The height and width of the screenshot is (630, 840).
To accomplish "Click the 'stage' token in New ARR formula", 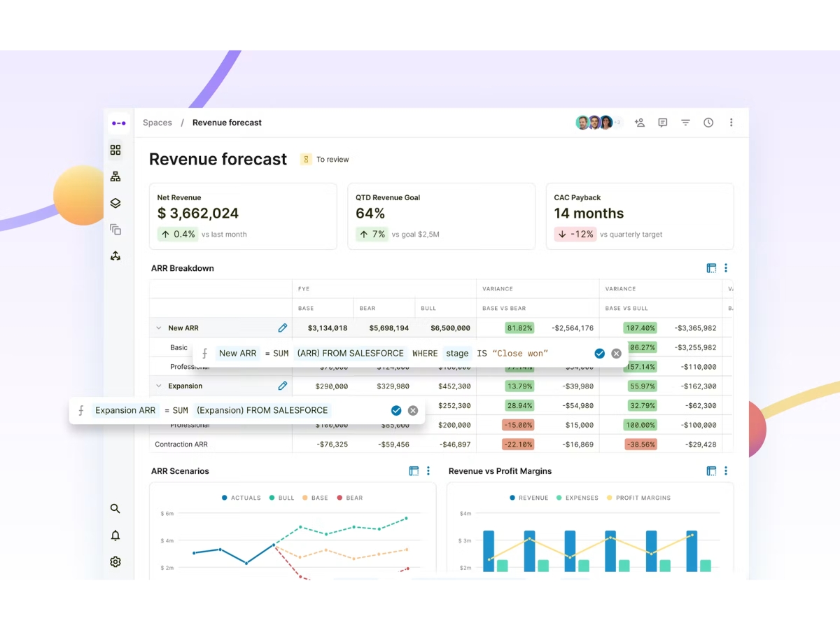I will click(457, 353).
